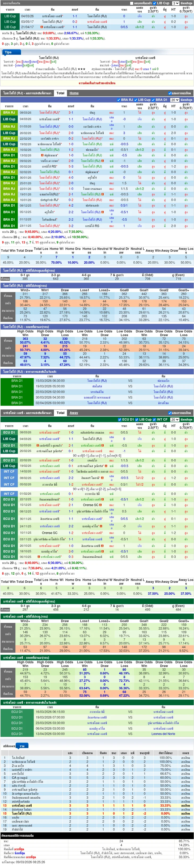194x868 pixels.
Task: Toggle แสดงรายละเอียด in the บาร์เซโลน่า เอสซี section
Action: [170, 413]
